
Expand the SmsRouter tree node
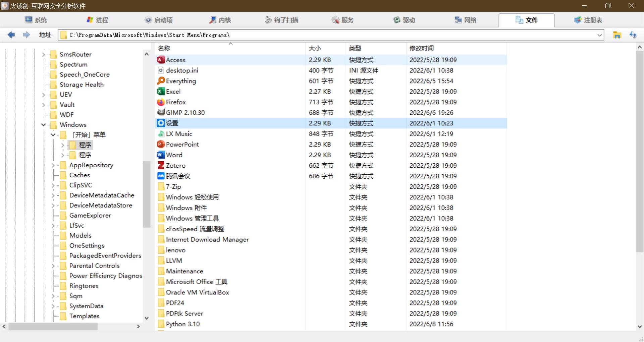coord(44,55)
